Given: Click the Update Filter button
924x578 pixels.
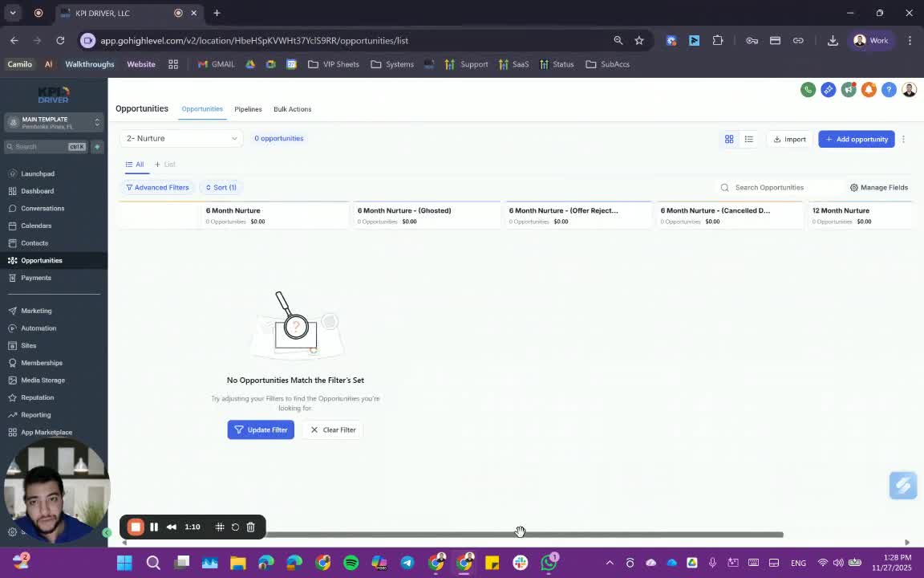Looking at the screenshot, I should point(261,430).
